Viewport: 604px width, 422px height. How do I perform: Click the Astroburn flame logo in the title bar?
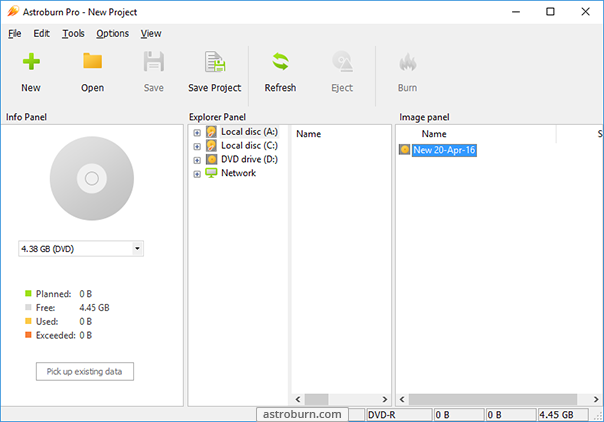coord(13,11)
